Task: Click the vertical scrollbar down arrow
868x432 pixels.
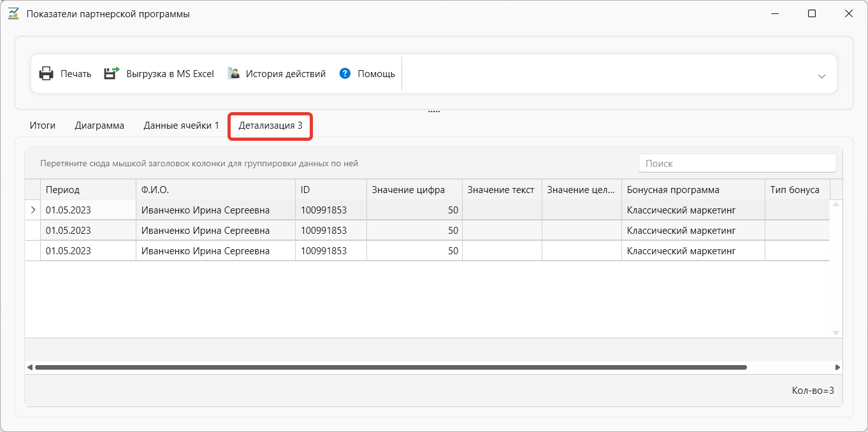Action: click(836, 333)
